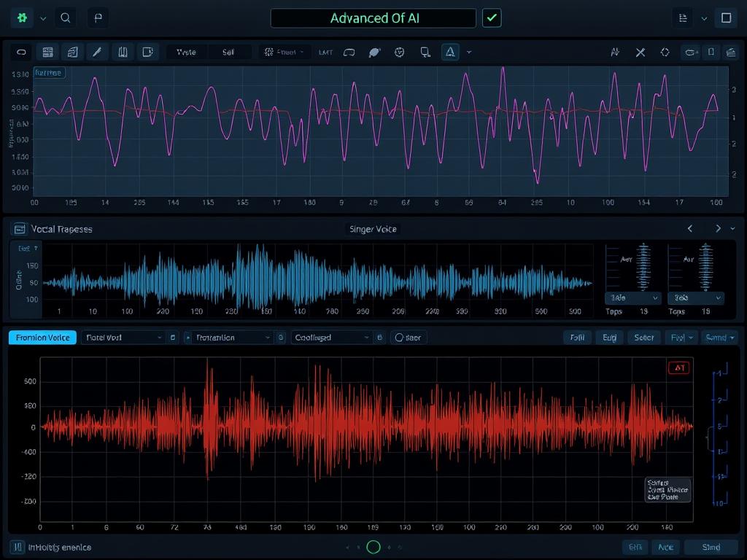747x560 pixels.
Task: Open the dropdown at top-left of blue waveform
Action: pos(28,249)
